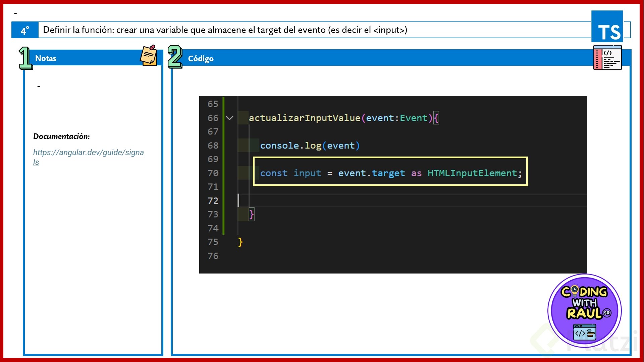This screenshot has width=644, height=362.
Task: Click the green number 1 badge
Action: [x=25, y=58]
